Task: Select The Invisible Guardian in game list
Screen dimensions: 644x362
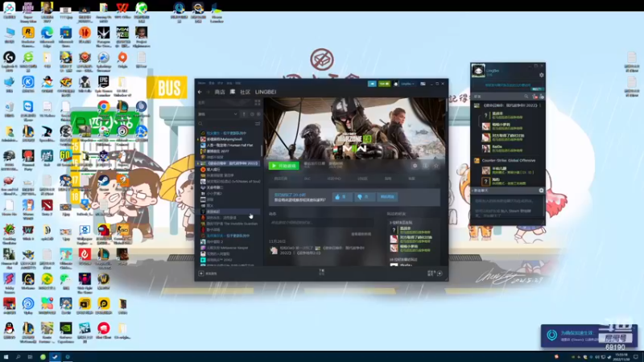Action: pyautogui.click(x=229, y=224)
